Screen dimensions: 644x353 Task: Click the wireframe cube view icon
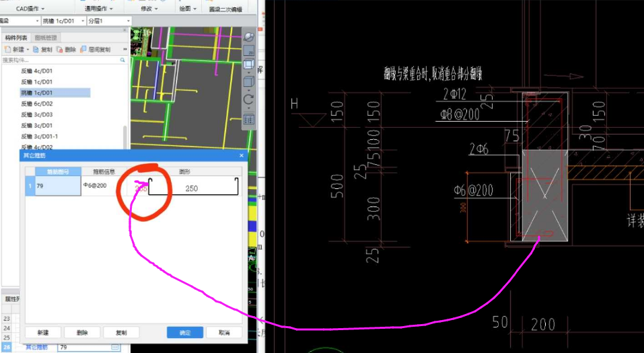click(248, 64)
